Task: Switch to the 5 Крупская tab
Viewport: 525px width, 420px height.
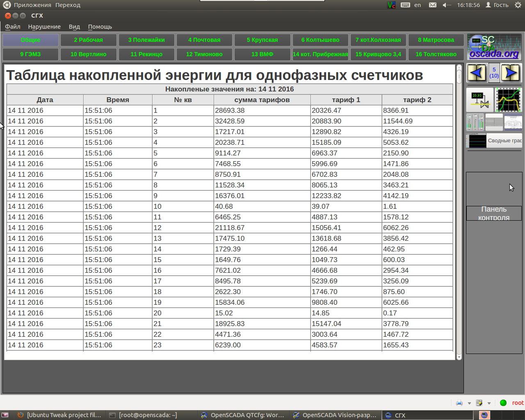Action: (x=262, y=40)
